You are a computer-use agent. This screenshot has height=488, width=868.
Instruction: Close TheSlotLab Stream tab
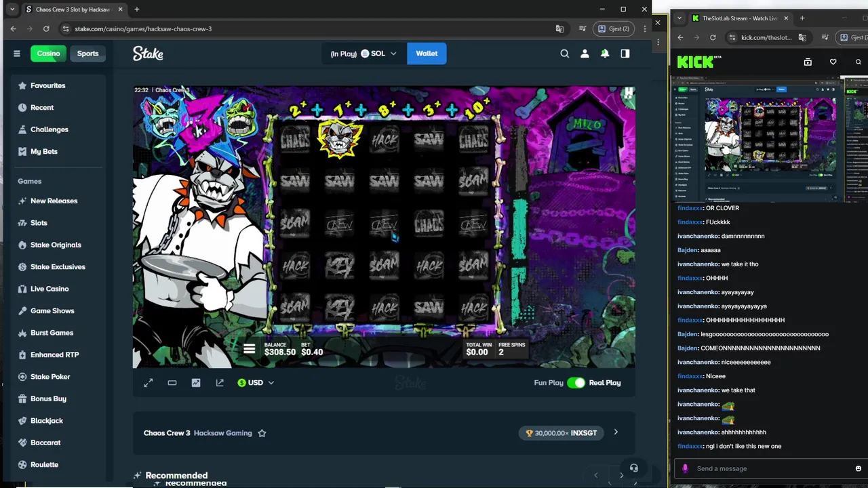pos(786,18)
